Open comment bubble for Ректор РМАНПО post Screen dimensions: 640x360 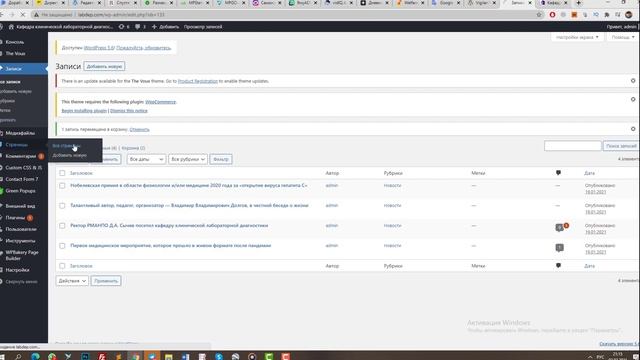coord(560,227)
